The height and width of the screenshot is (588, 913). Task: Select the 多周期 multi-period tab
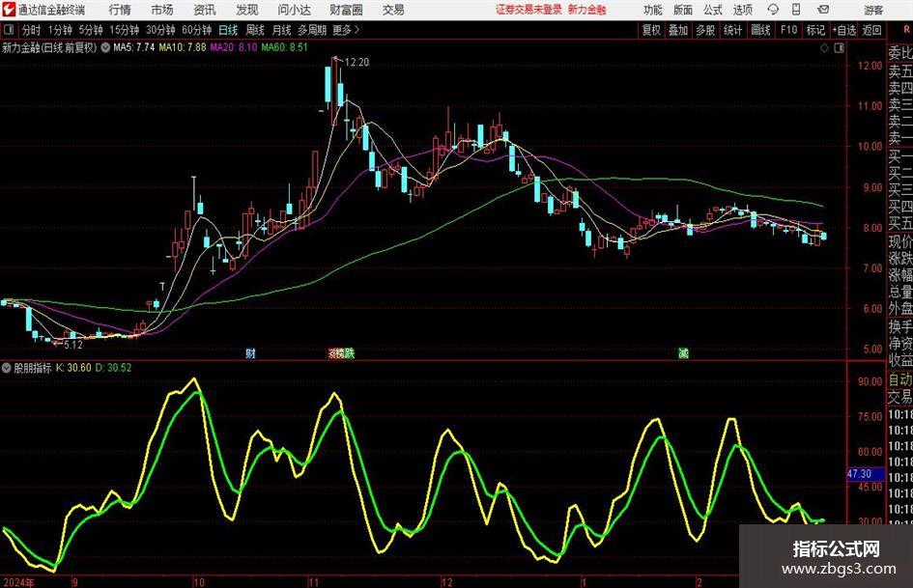(312, 30)
